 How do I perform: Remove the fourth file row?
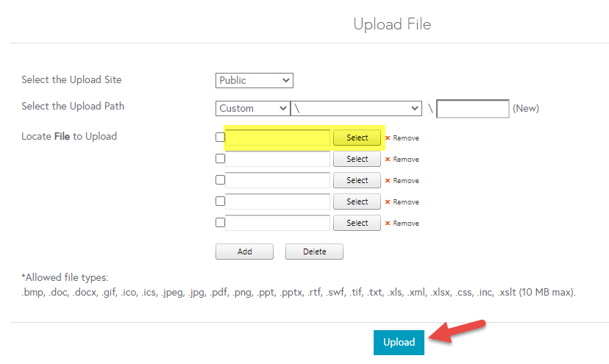point(388,202)
